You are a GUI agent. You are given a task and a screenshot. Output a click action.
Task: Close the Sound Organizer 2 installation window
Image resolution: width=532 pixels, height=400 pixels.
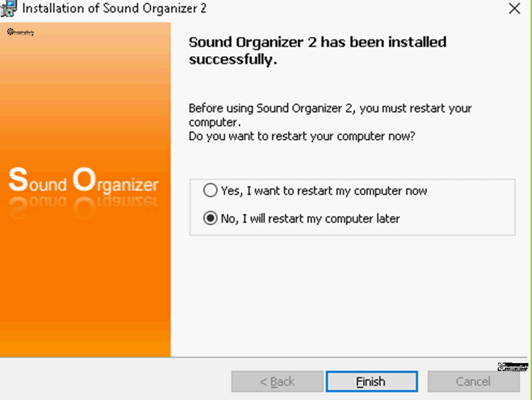(514, 8)
